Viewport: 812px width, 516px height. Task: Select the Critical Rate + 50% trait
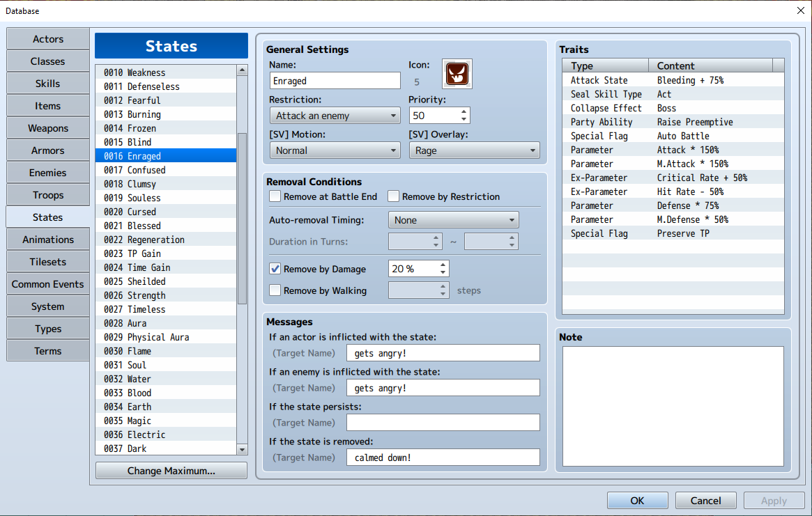(x=673, y=178)
